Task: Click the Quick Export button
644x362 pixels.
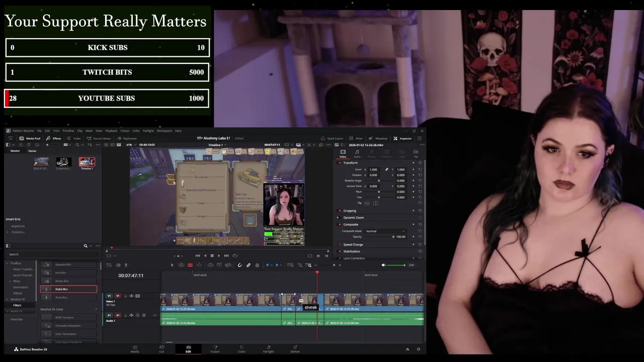Action: click(x=332, y=138)
